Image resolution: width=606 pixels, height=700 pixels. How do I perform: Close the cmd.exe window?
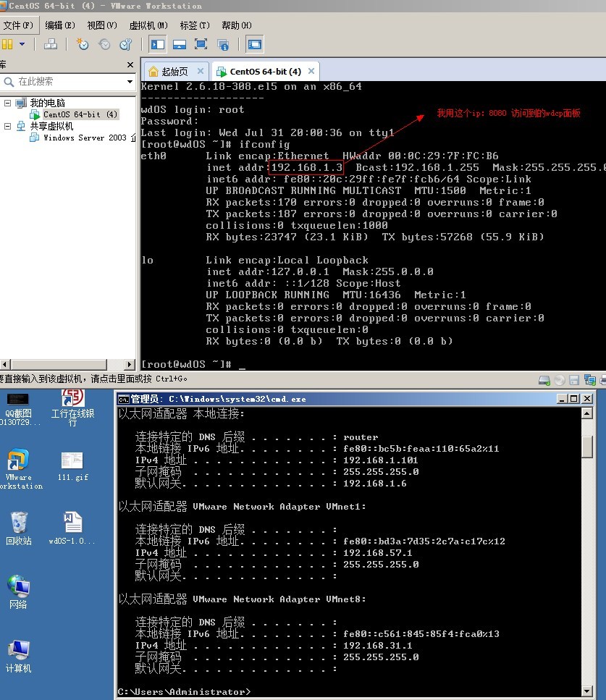[x=586, y=399]
